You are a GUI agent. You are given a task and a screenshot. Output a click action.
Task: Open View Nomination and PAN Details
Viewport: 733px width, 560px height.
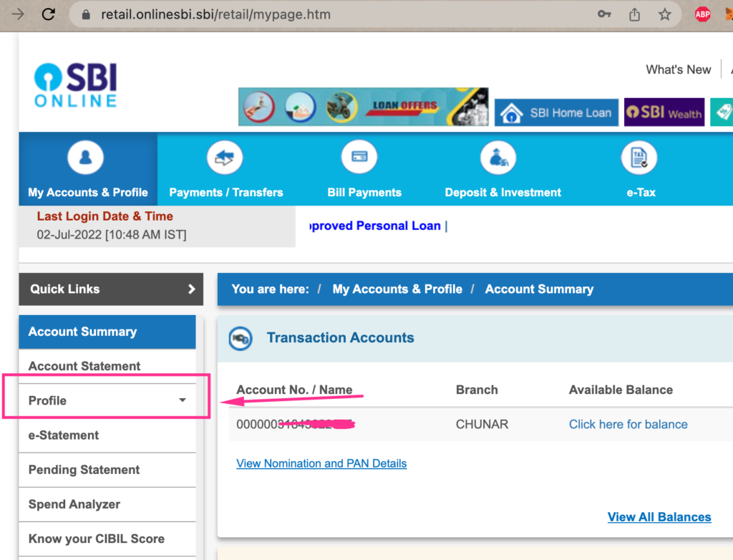click(321, 463)
